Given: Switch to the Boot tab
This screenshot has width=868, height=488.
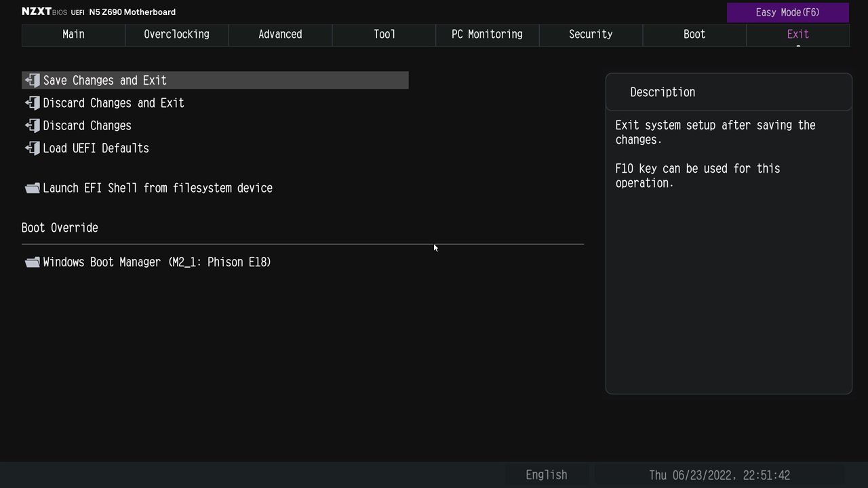Looking at the screenshot, I should tap(694, 35).
